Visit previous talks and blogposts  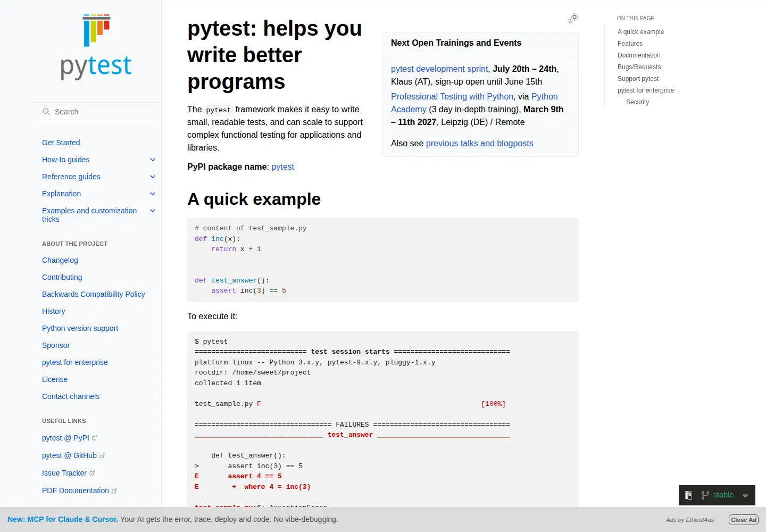click(480, 143)
